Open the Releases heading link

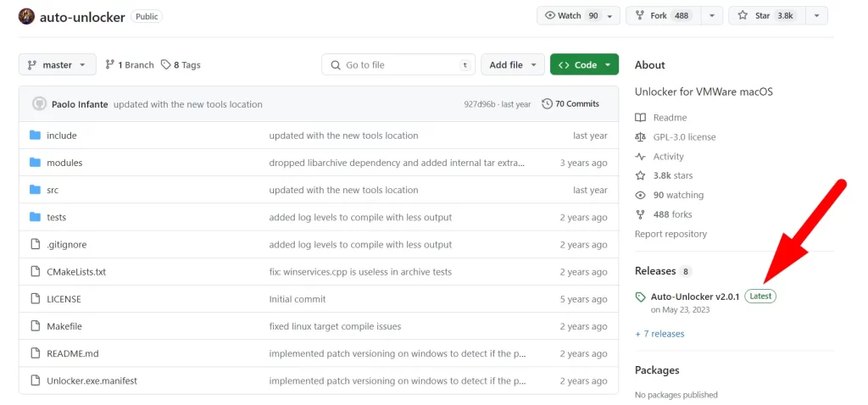(x=655, y=270)
